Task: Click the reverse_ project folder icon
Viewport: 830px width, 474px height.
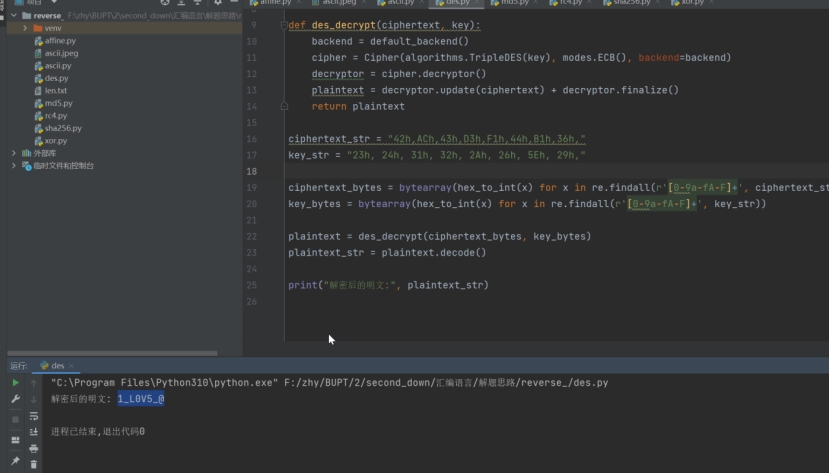Action: coord(26,15)
